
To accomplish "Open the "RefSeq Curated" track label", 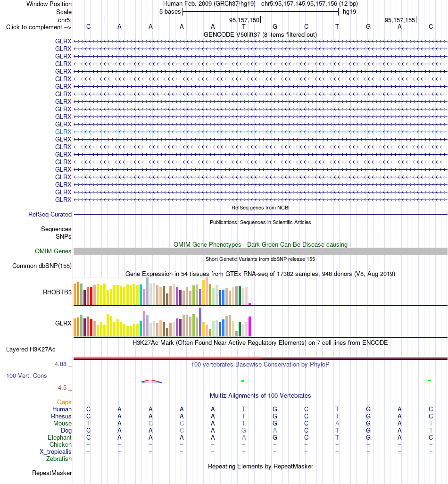I will [50, 214].
